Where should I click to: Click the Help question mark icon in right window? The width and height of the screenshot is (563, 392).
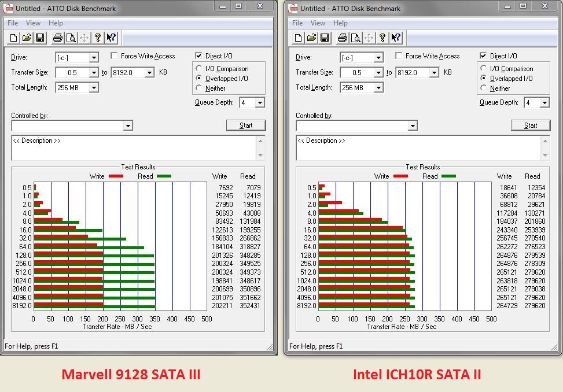pos(382,38)
